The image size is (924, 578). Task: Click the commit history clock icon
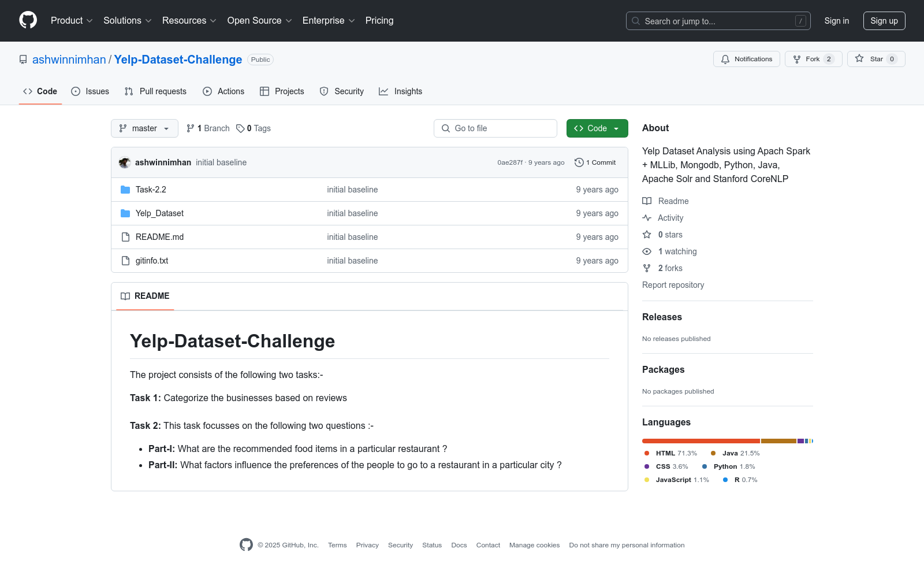[579, 162]
